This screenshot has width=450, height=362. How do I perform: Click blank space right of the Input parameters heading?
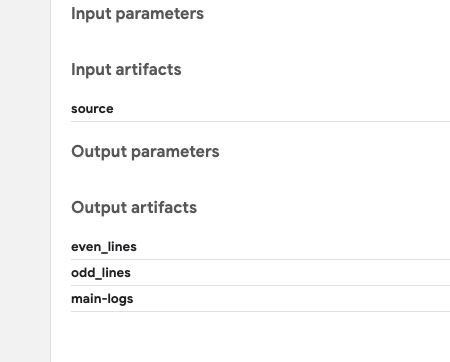327,14
